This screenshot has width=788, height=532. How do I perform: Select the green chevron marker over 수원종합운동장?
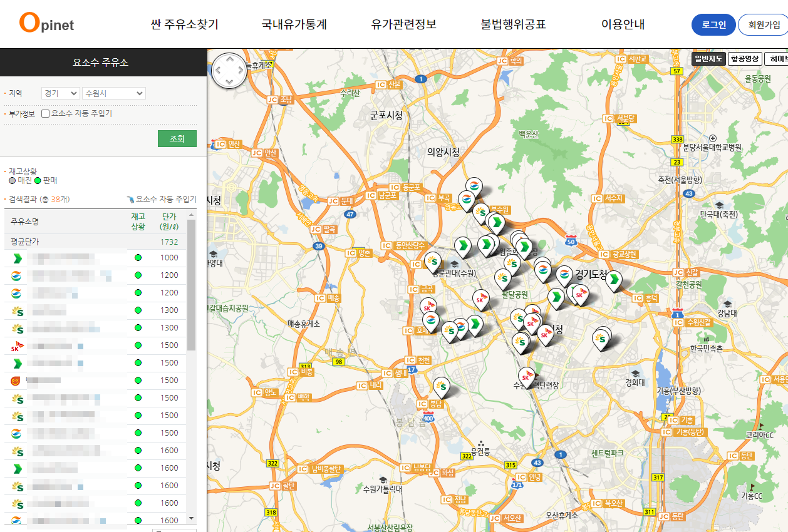click(x=524, y=247)
